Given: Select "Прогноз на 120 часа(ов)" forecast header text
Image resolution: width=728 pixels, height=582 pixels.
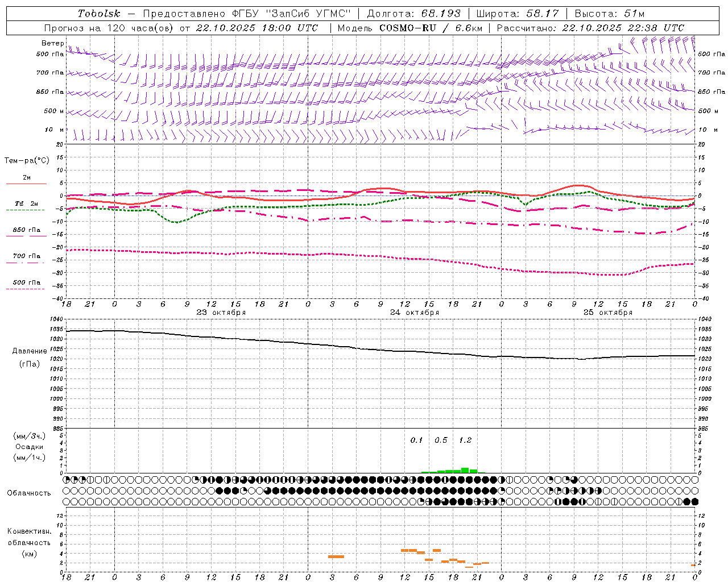Looking at the screenshot, I should [109, 28].
